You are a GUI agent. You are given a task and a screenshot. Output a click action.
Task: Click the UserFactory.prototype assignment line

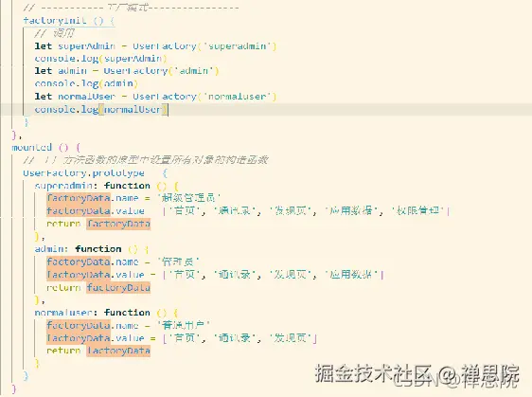(96, 173)
